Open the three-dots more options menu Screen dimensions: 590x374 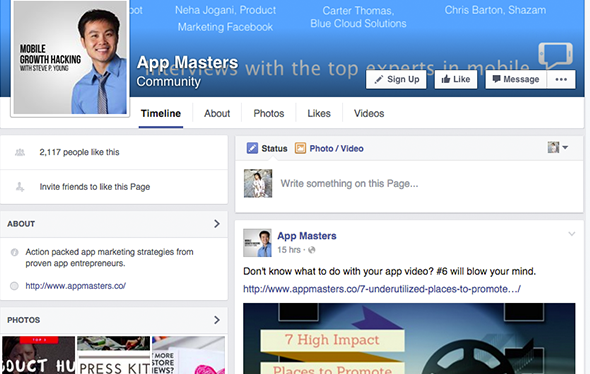(561, 79)
